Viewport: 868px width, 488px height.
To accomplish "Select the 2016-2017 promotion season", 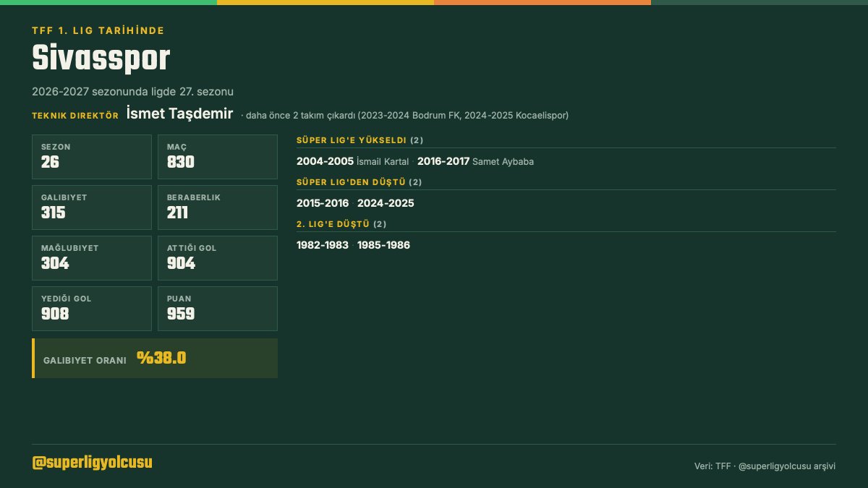I will pyautogui.click(x=443, y=161).
